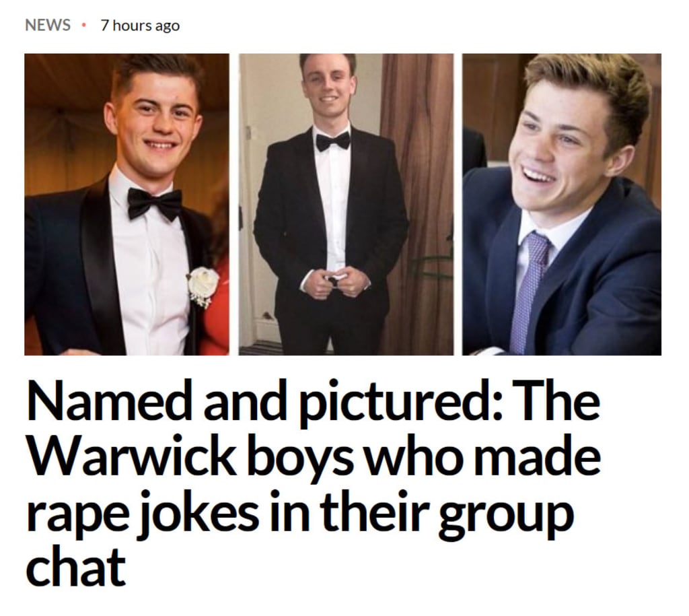Click the red dot separator after NEWS

[83, 26]
